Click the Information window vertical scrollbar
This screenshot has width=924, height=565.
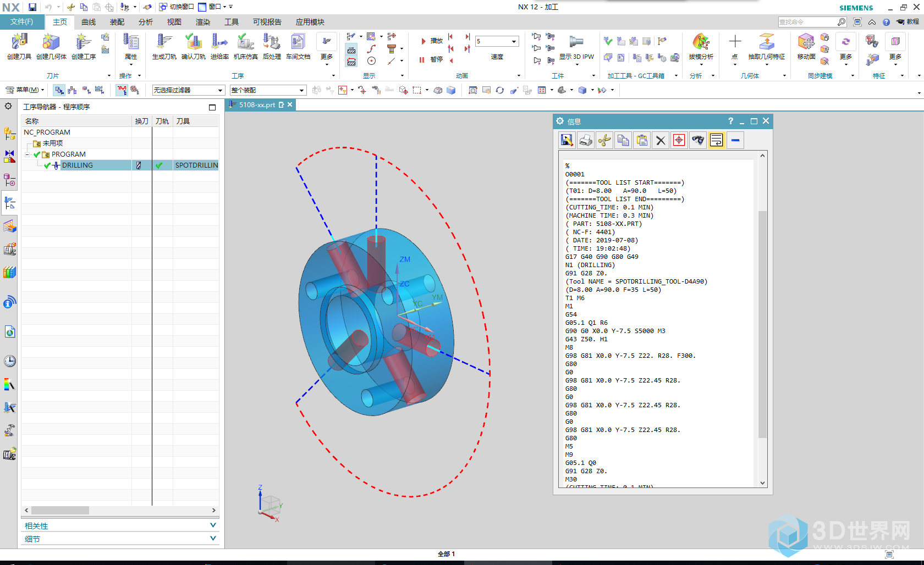(x=762, y=324)
